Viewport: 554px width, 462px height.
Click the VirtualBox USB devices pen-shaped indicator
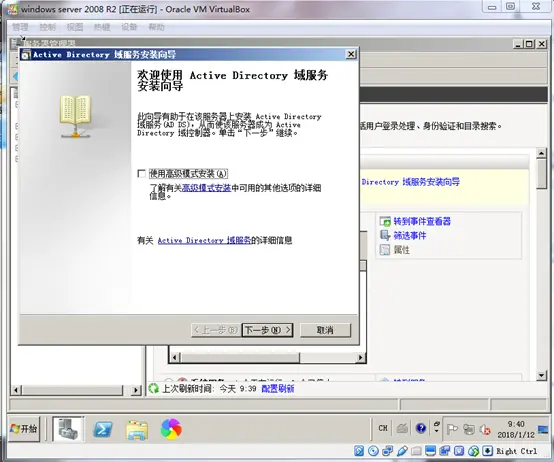[402, 451]
